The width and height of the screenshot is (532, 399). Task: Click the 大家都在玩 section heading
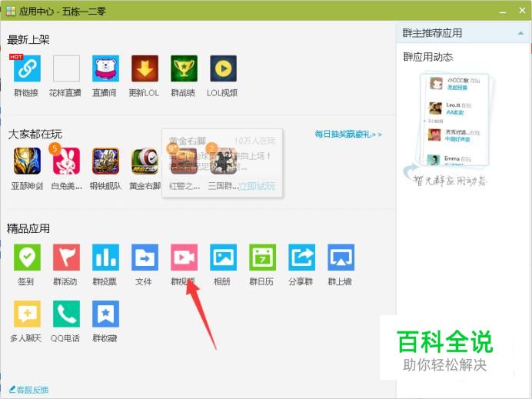coord(35,135)
